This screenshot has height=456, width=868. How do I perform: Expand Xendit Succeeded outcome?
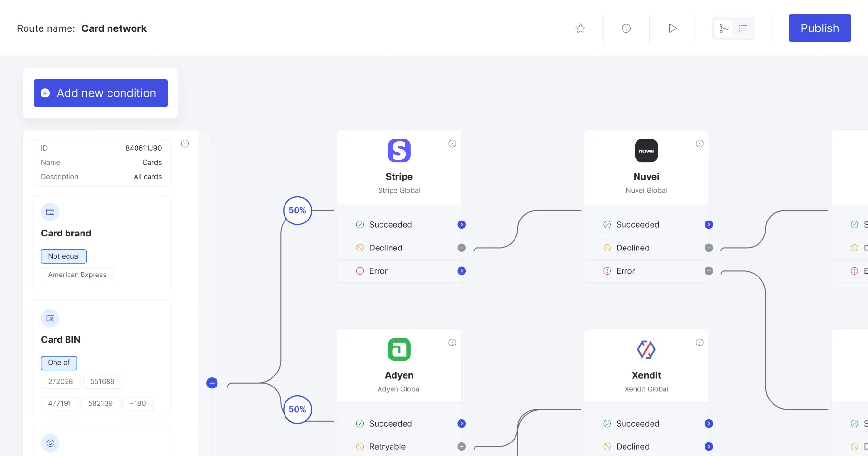coord(709,424)
